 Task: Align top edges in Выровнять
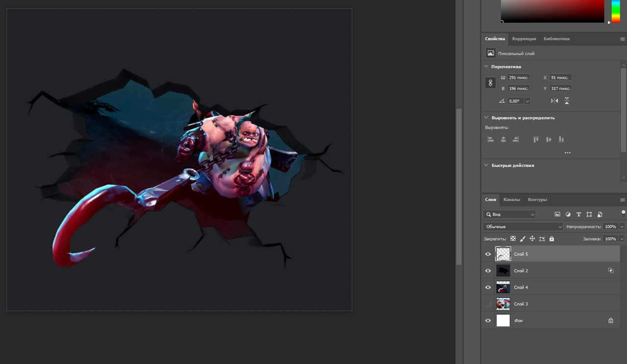[536, 139]
